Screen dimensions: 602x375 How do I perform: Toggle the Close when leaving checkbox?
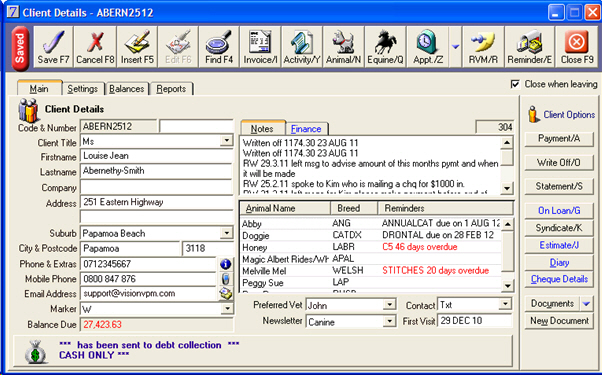pyautogui.click(x=515, y=84)
